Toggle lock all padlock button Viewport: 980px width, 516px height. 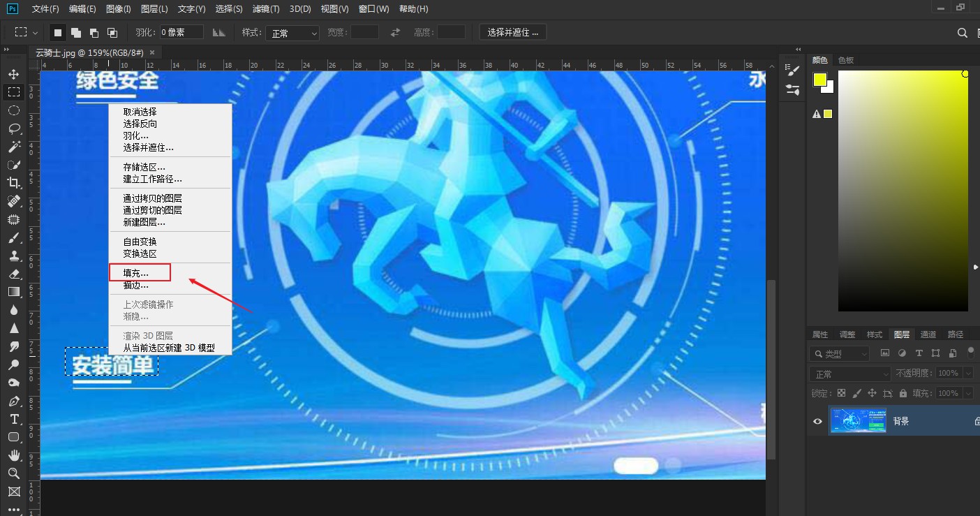(x=903, y=393)
